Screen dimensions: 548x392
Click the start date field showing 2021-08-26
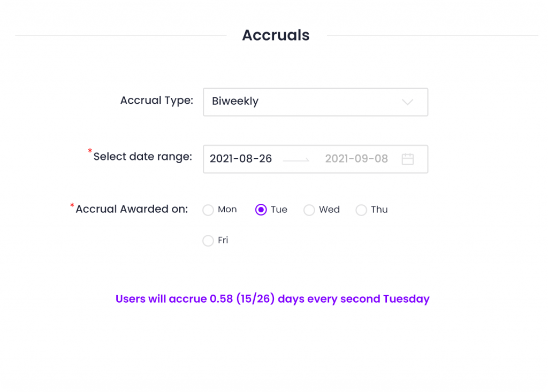(241, 159)
